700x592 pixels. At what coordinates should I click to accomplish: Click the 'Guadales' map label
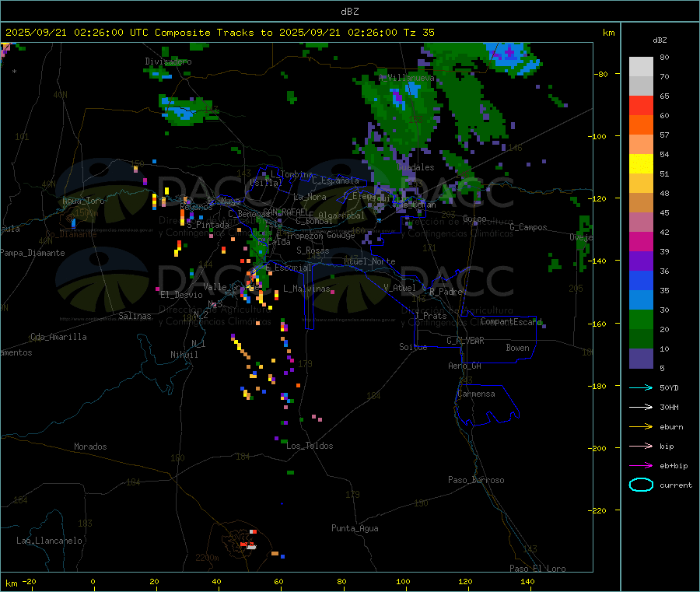415,167
